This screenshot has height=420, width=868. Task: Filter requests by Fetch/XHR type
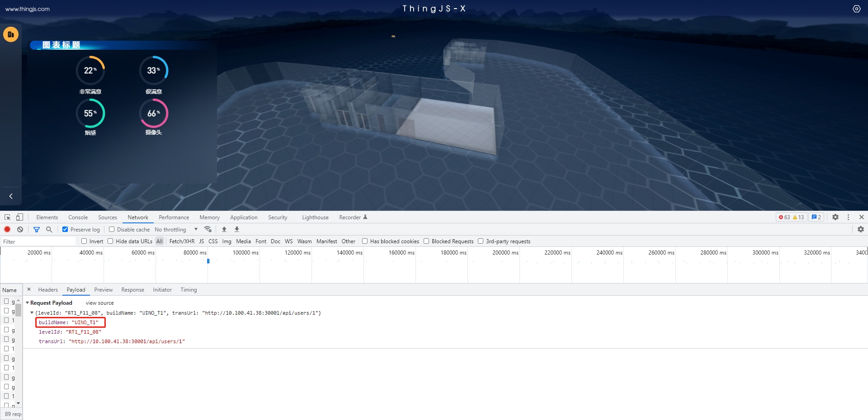pyautogui.click(x=182, y=241)
